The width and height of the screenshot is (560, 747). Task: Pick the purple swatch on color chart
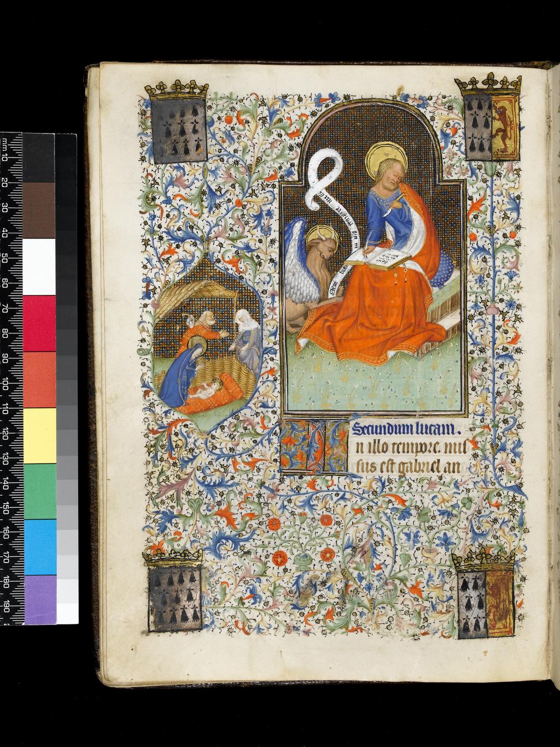pyautogui.click(x=39, y=598)
